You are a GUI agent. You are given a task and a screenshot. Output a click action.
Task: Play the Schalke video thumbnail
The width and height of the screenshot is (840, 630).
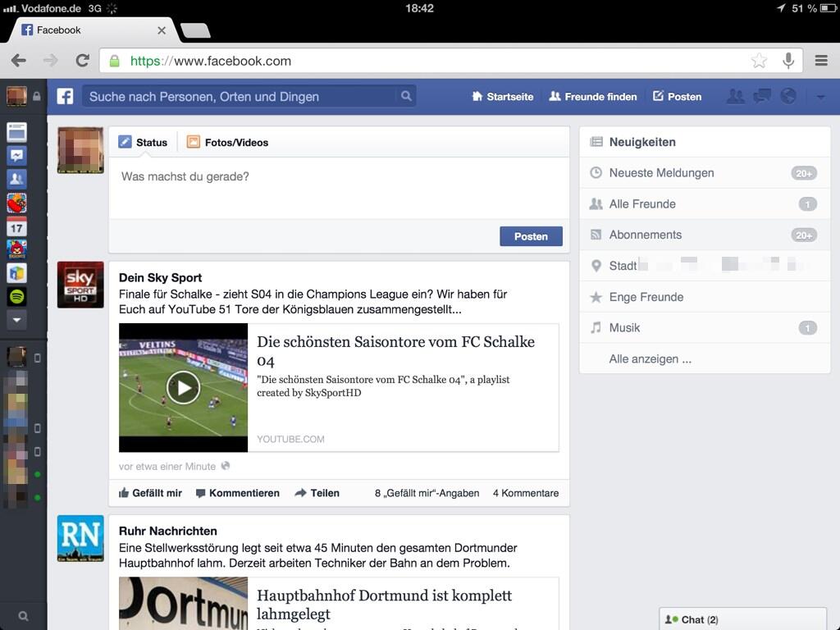(x=183, y=387)
